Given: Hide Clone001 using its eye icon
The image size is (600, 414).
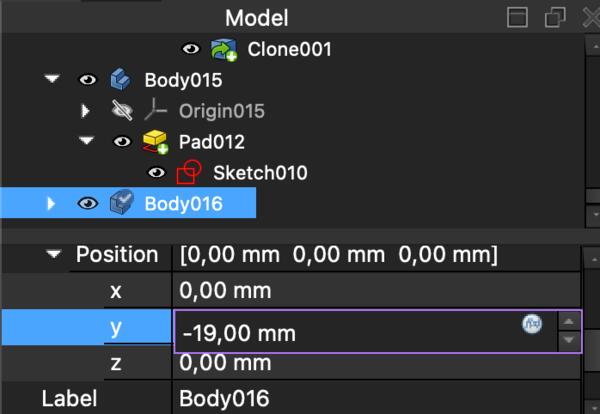Looking at the screenshot, I should point(191,49).
